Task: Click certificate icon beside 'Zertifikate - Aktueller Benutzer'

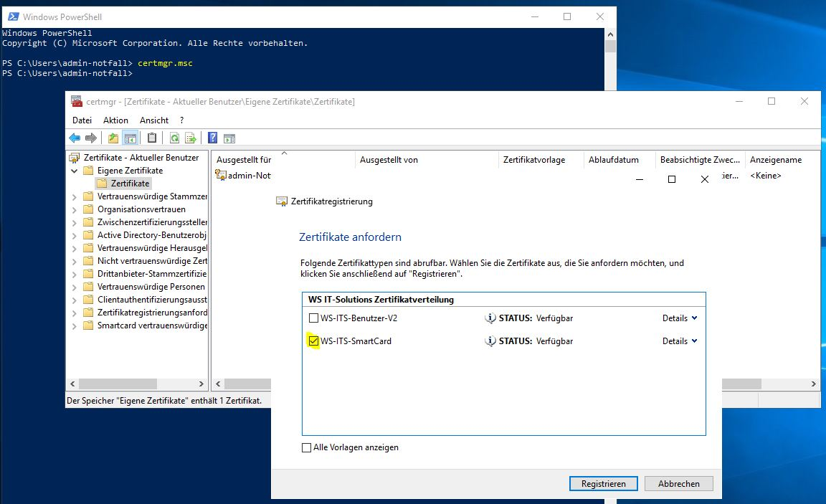Action: click(75, 158)
